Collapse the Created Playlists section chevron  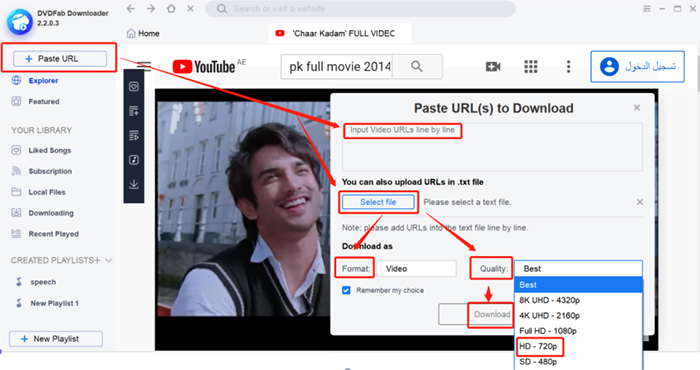click(108, 260)
